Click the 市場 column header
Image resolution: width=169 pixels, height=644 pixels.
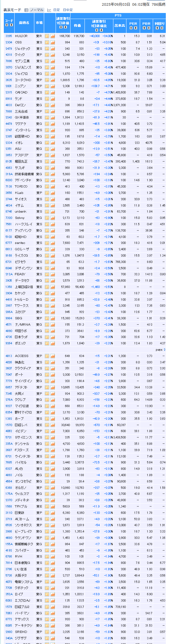39,23
